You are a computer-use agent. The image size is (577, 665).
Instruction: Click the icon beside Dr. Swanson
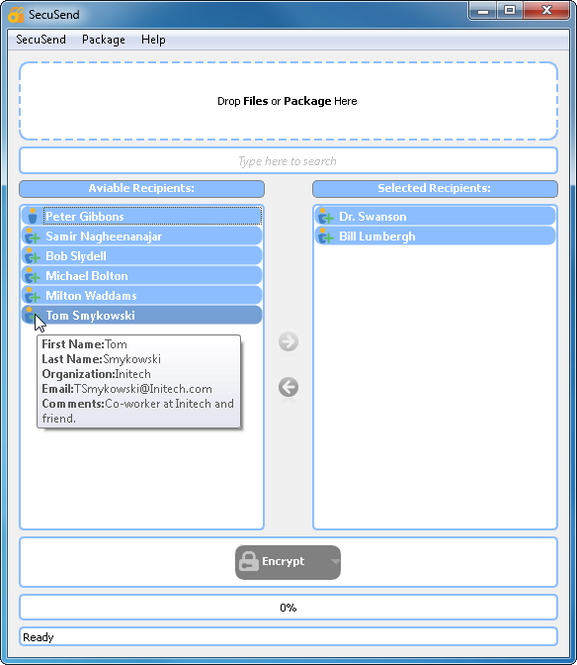click(326, 216)
